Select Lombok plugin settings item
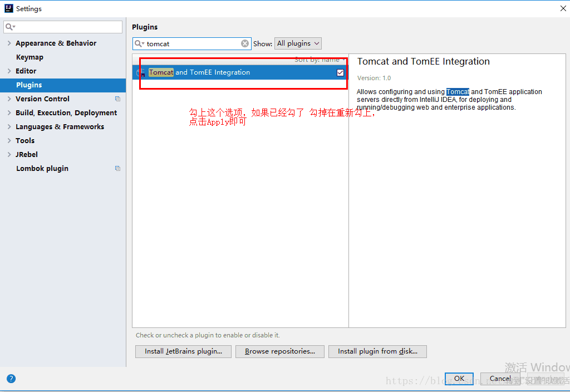 point(42,168)
